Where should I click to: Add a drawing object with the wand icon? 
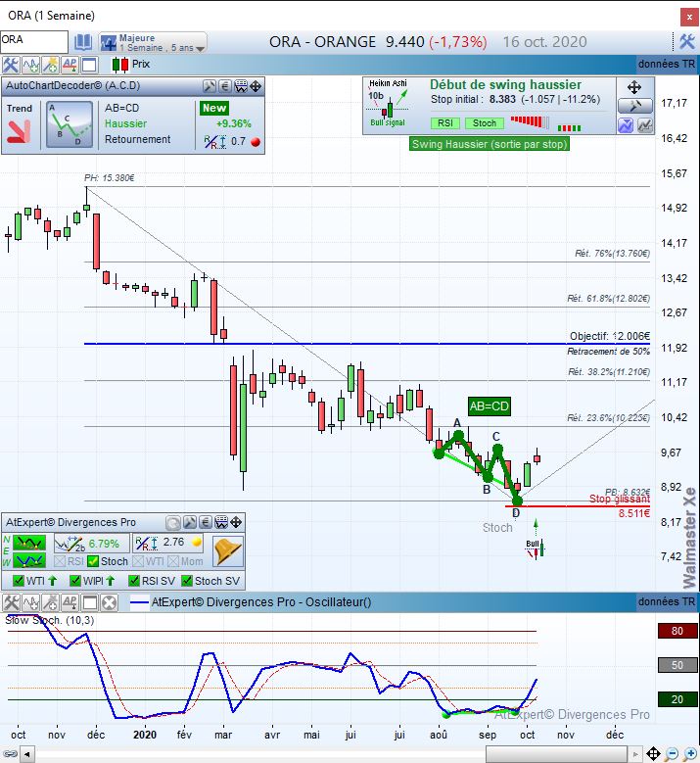pyautogui.click(x=50, y=65)
